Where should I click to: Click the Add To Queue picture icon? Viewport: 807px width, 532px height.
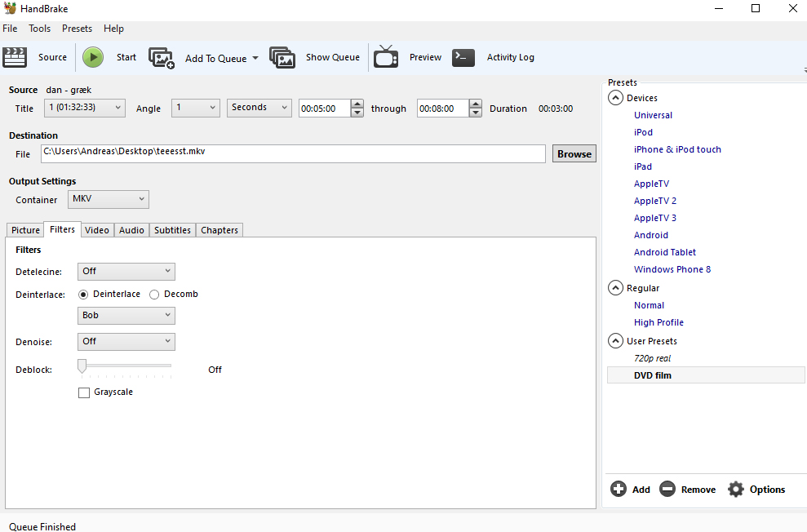pos(162,58)
